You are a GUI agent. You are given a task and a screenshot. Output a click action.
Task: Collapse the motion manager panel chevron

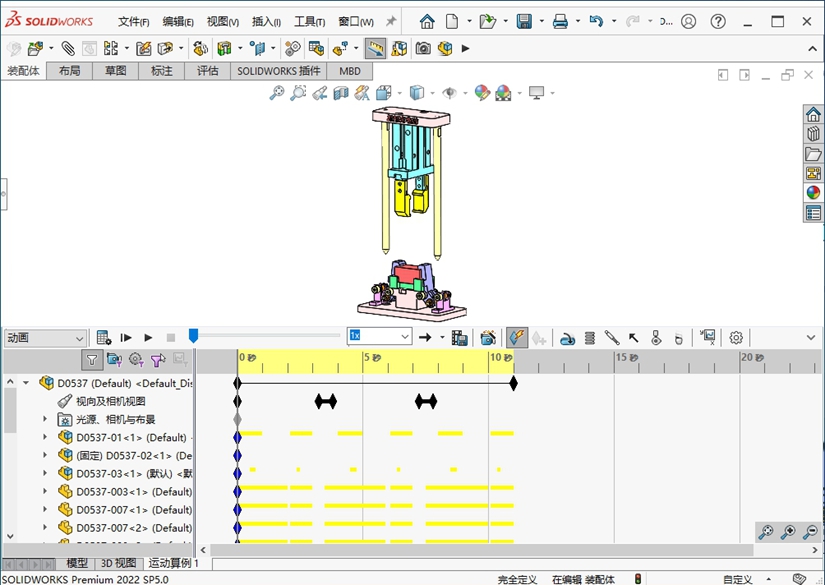click(811, 338)
